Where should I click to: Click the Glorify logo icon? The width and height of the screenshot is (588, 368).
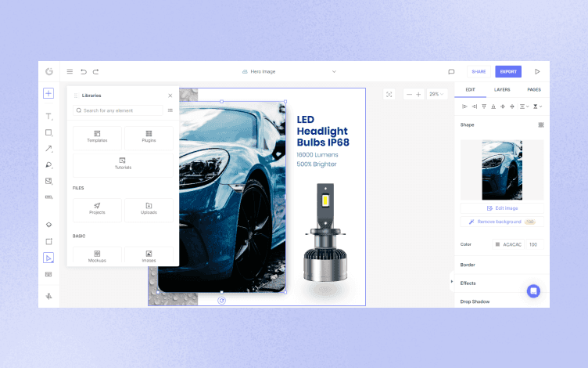point(49,71)
